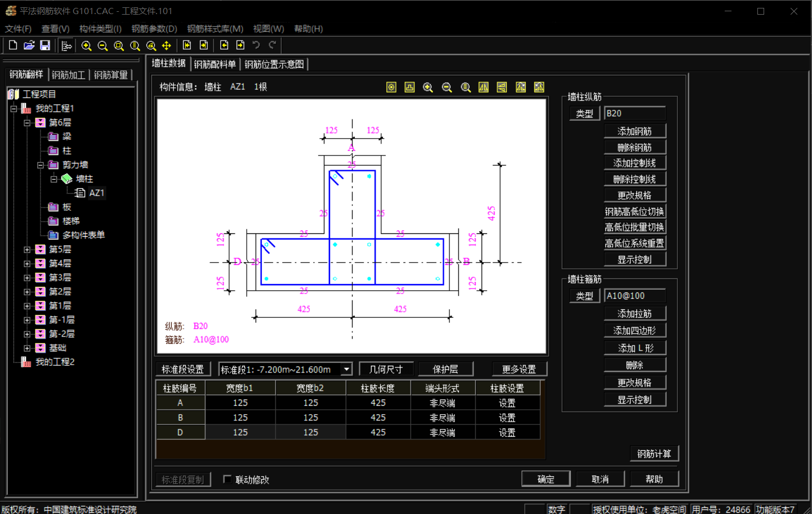Click the undo arrow in main toolbar
Image resolution: width=812 pixels, height=514 pixels.
(x=256, y=46)
